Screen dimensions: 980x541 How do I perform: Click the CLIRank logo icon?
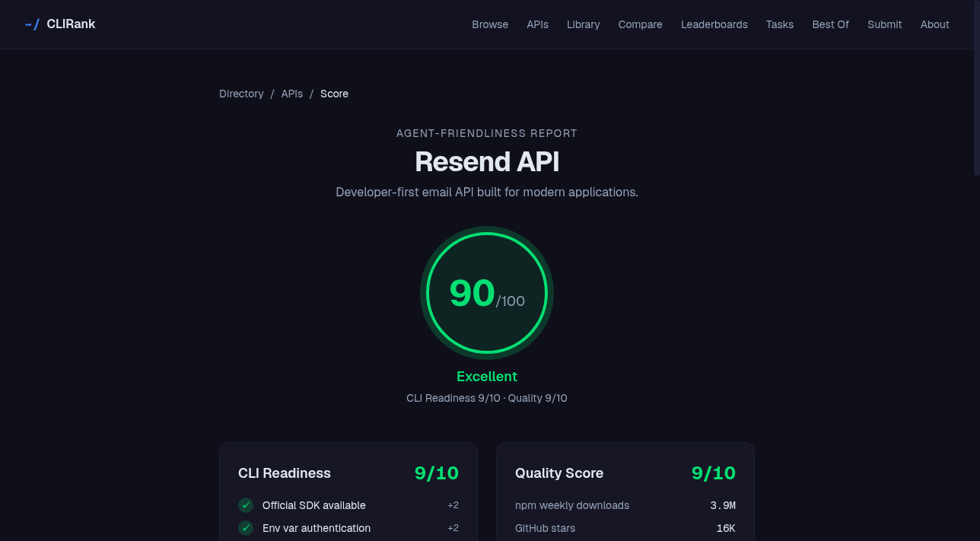pyautogui.click(x=32, y=24)
